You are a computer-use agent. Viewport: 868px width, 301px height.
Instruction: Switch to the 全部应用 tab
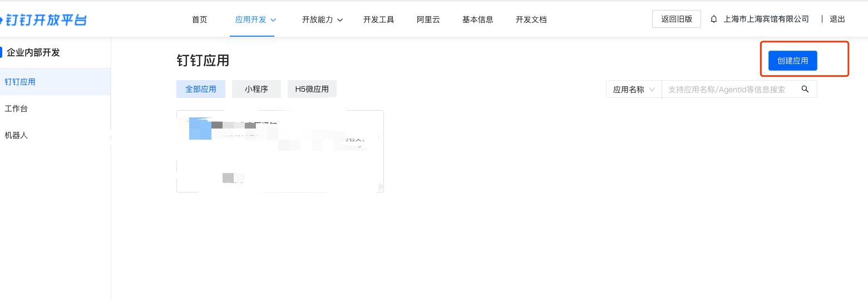coord(201,89)
